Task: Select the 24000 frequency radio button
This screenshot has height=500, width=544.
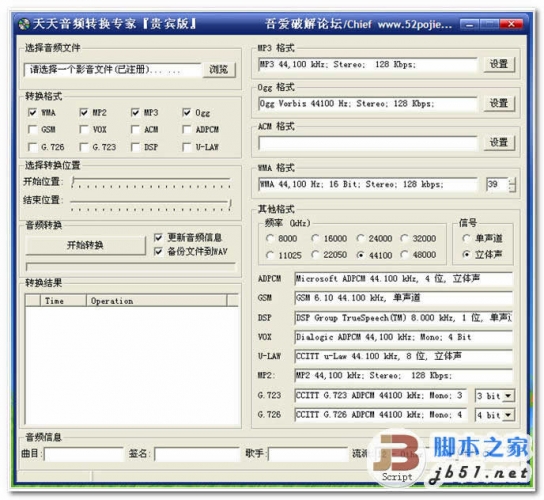Action: (x=360, y=238)
